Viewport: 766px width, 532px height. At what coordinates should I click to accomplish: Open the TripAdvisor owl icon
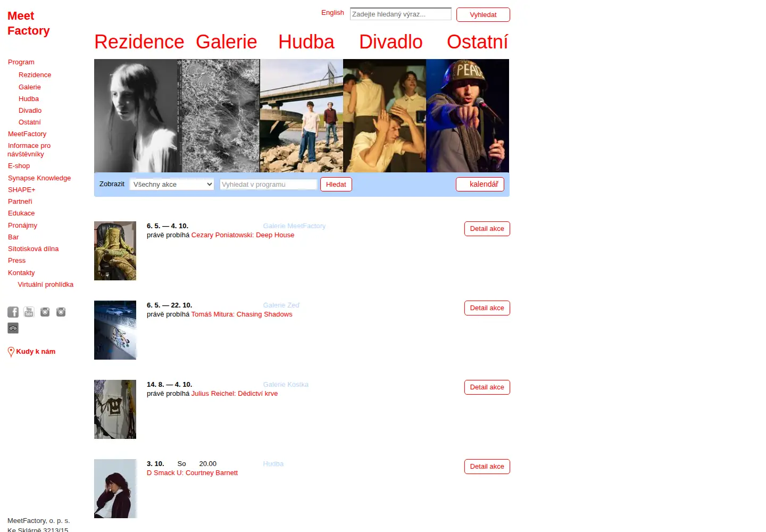(x=13, y=328)
